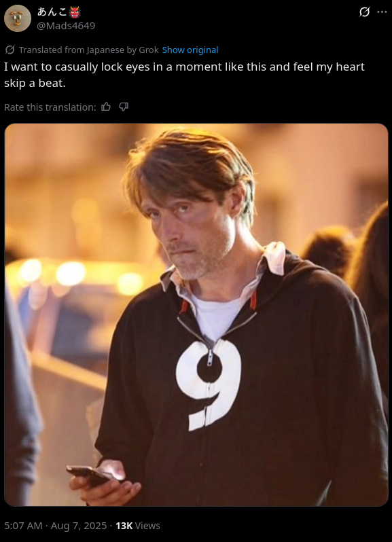Click the translated post text about locking eyes
This screenshot has width=392, height=542.
point(184,75)
